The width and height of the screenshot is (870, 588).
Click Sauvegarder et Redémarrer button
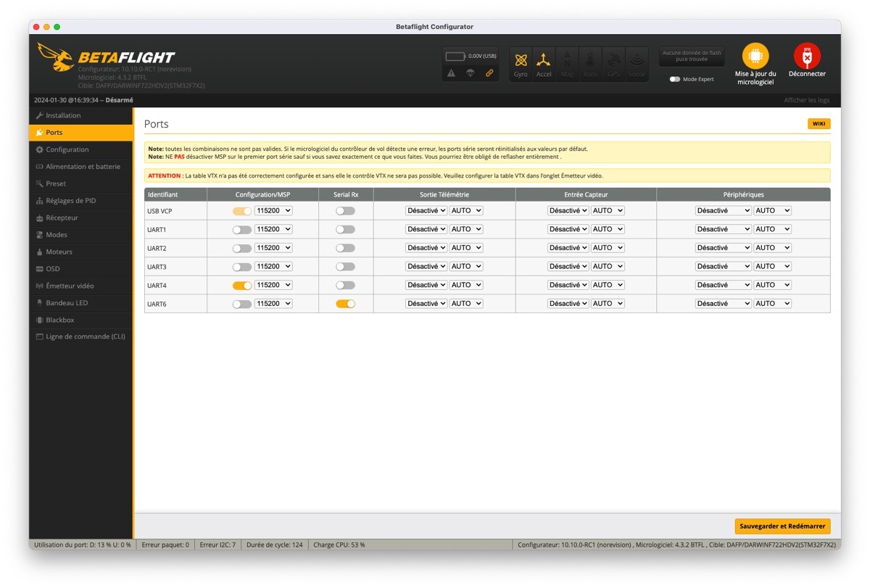point(782,526)
